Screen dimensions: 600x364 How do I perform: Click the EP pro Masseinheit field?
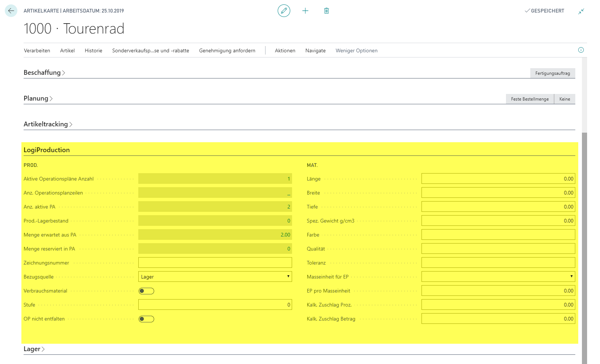(x=498, y=291)
